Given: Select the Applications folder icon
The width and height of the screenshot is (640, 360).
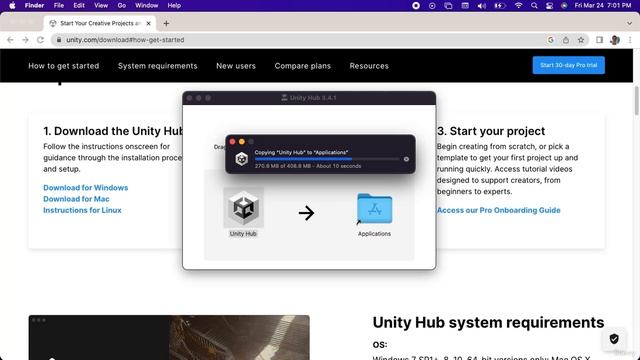Looking at the screenshot, I should [x=374, y=208].
